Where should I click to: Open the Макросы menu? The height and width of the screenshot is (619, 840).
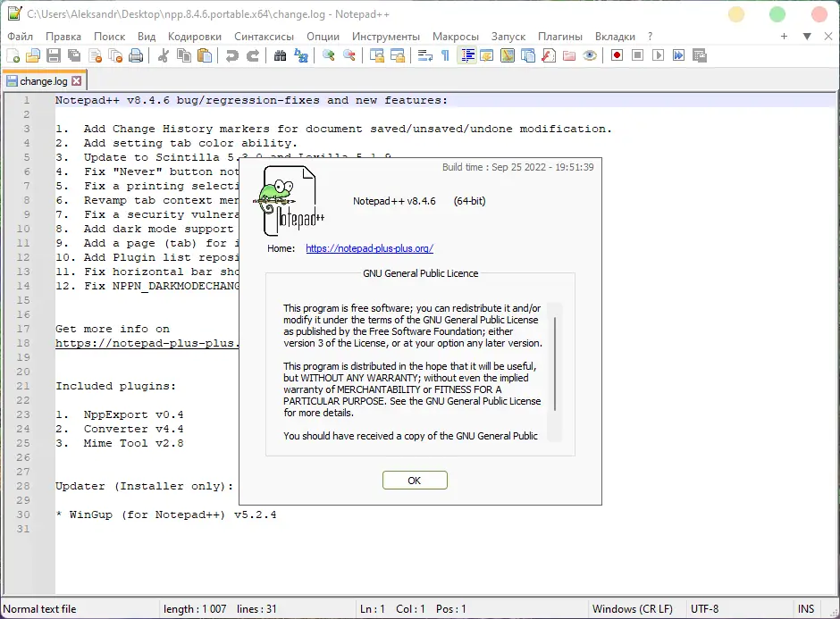(456, 37)
